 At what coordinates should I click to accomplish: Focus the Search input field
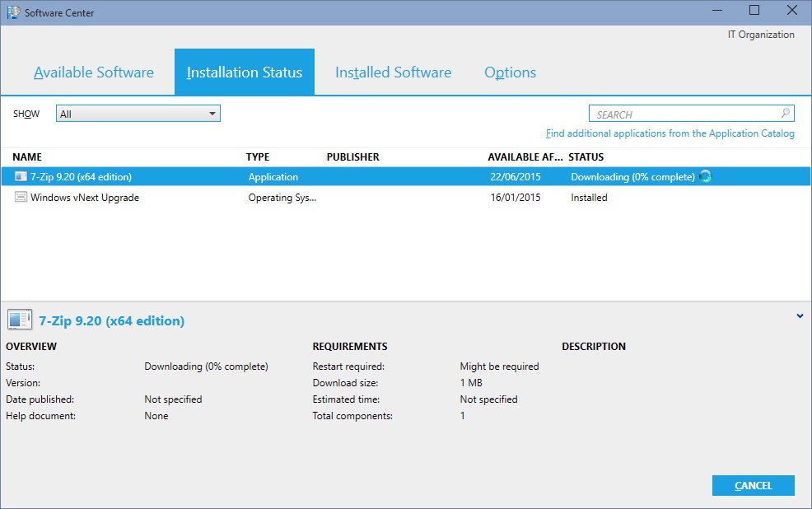click(684, 114)
